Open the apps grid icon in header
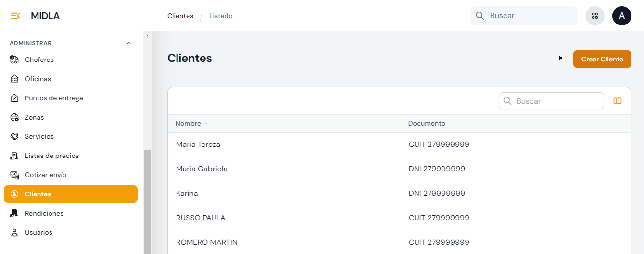The width and height of the screenshot is (644, 254). 595,16
